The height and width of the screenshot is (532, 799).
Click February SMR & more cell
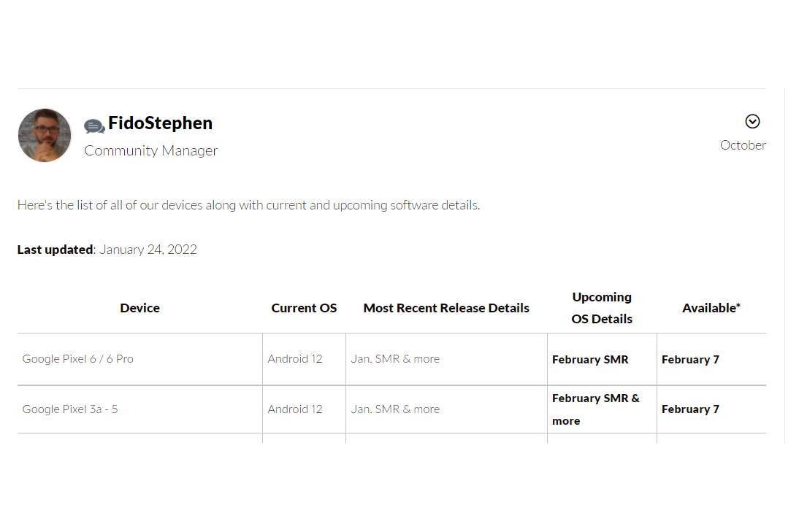pyautogui.click(x=596, y=409)
